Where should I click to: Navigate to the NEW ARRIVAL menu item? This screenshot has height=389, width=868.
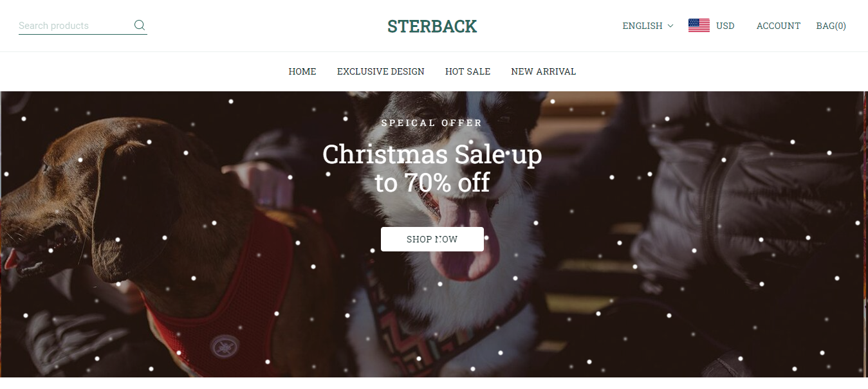(x=544, y=71)
